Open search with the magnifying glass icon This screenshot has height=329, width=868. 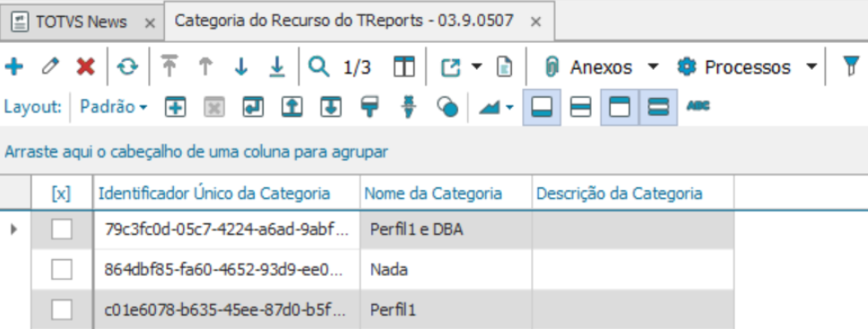tap(319, 66)
